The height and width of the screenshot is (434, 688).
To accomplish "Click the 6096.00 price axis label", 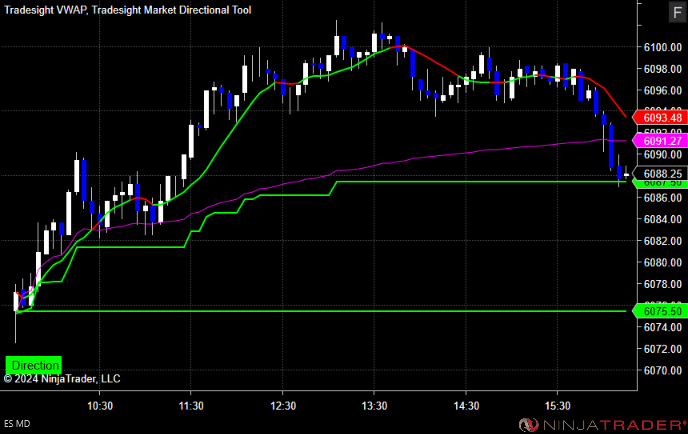I will click(663, 90).
